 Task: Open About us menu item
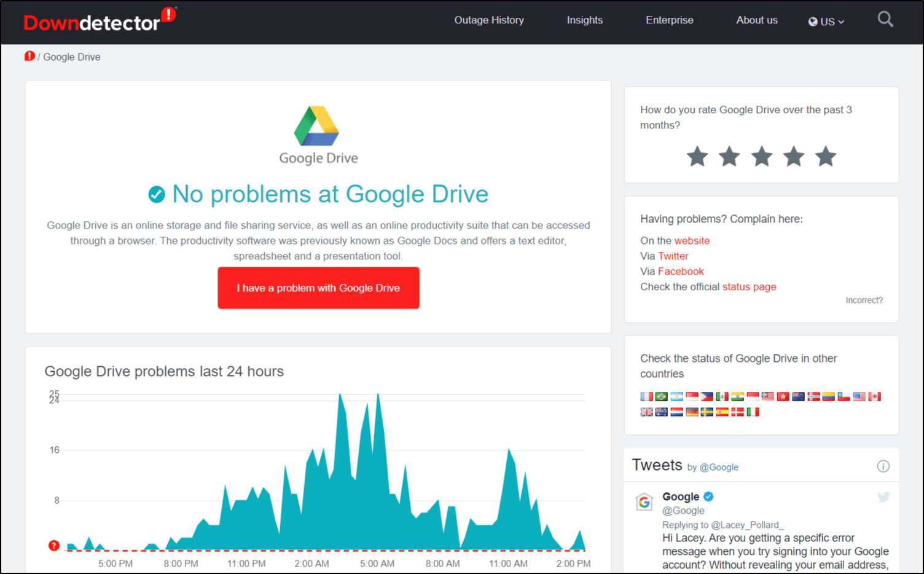tap(757, 20)
